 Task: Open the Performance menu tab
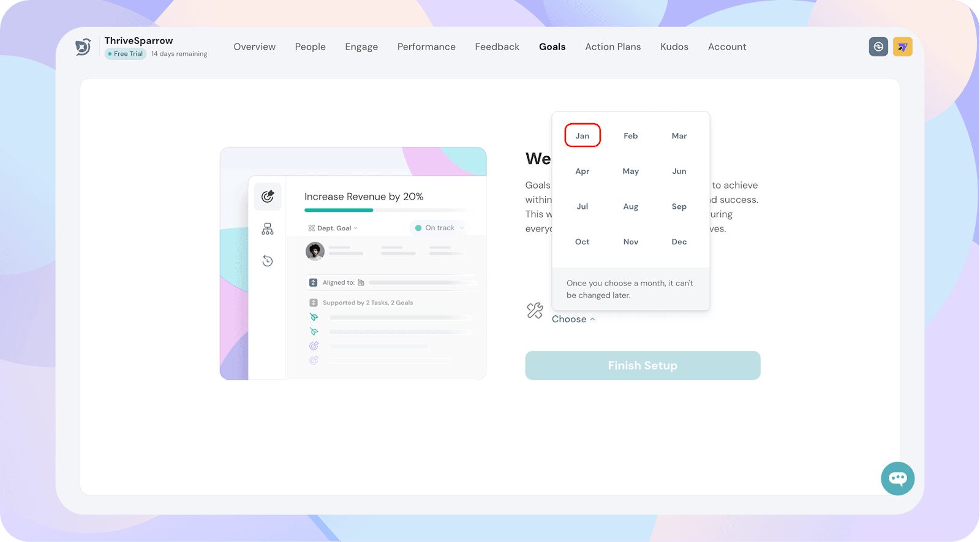(x=426, y=47)
